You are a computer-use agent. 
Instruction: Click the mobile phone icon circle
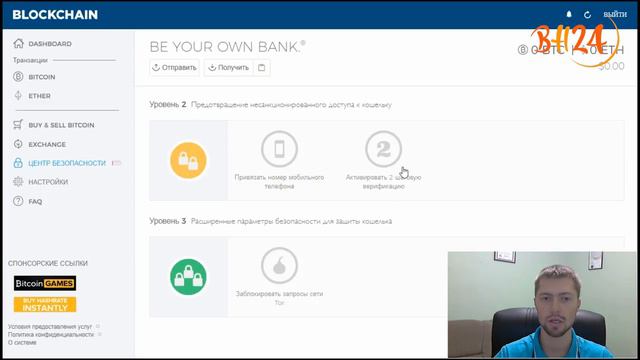[280, 149]
